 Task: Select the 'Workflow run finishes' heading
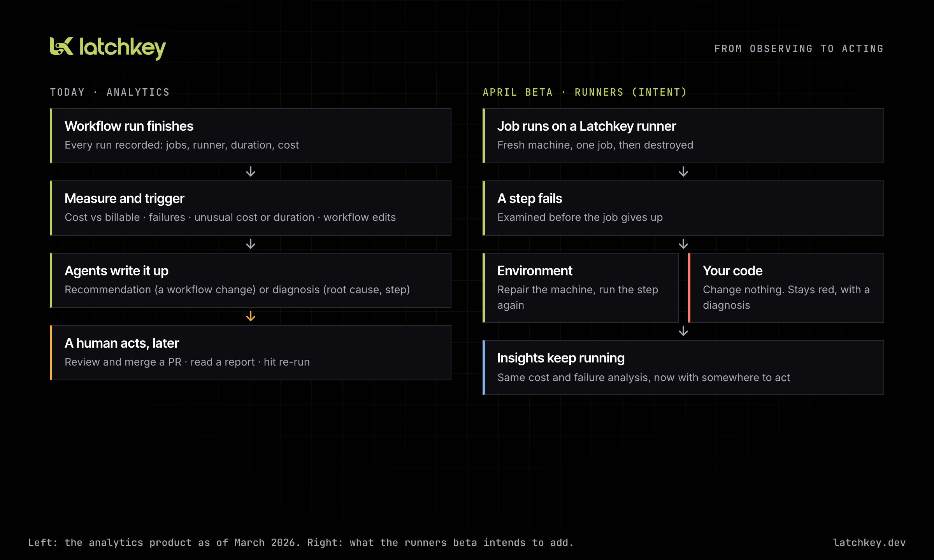tap(129, 126)
